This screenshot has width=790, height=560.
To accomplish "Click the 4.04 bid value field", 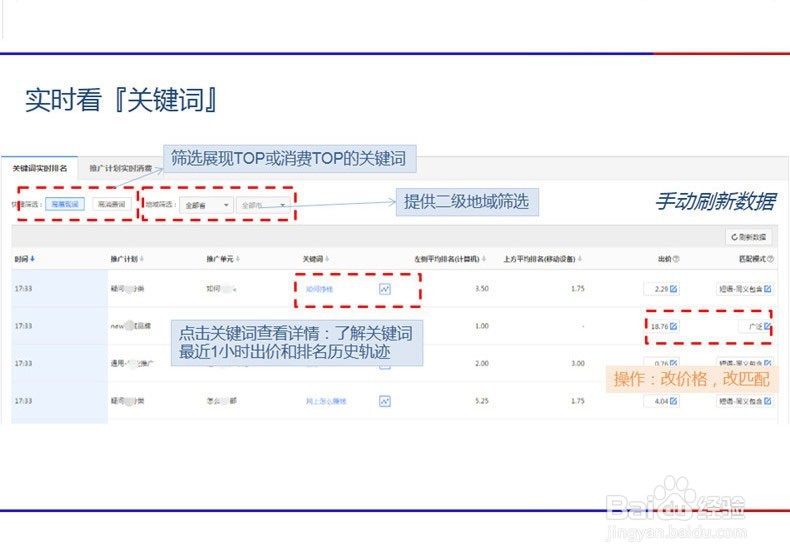I will point(661,401).
